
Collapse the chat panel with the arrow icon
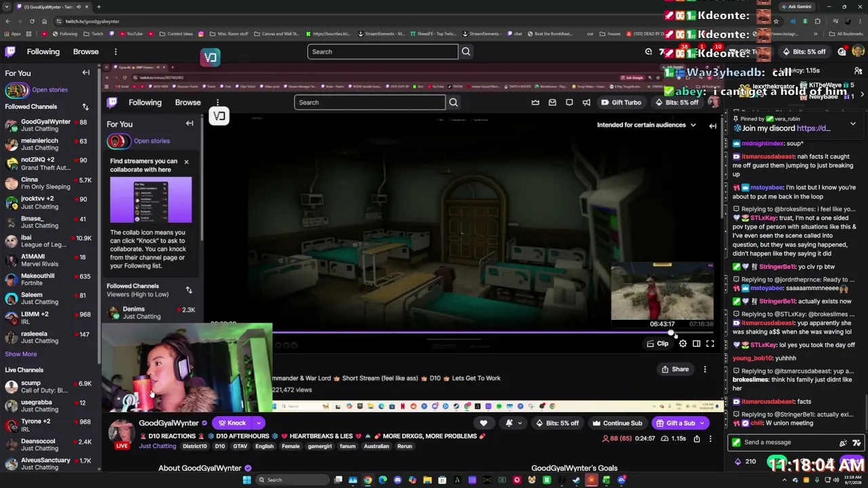coord(713,125)
